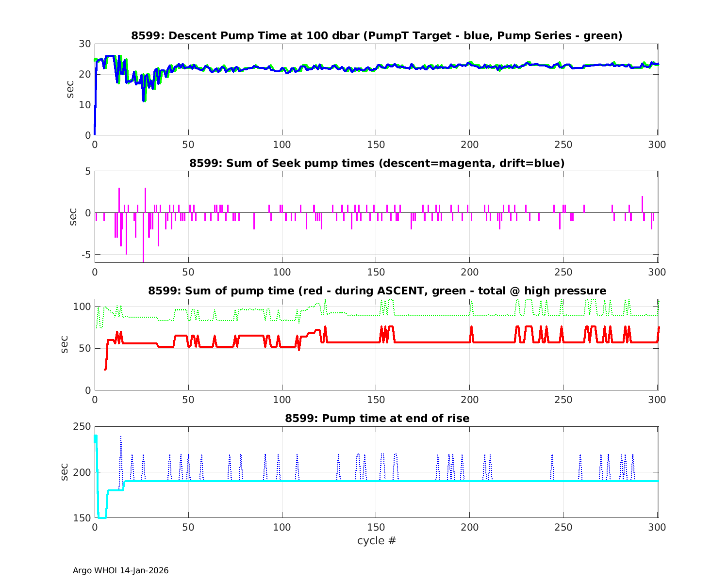Click the cyan line's initial peak in the bottom plot

coord(96,436)
